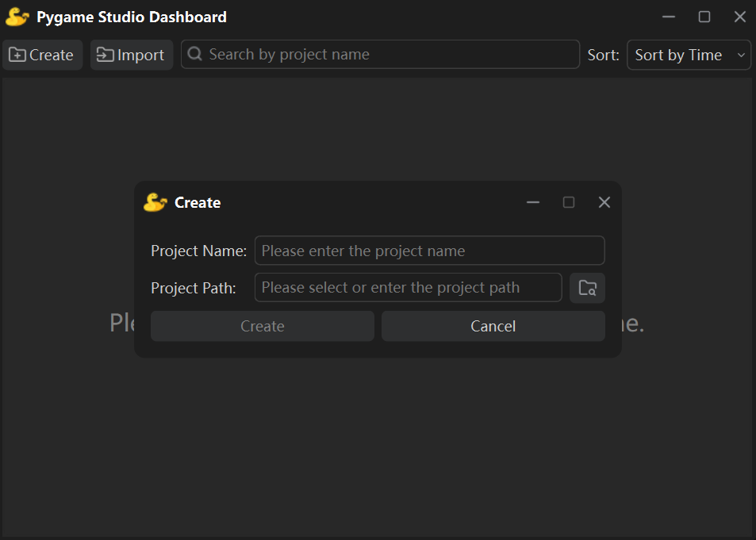Minimize the Create dialog window

(x=533, y=202)
